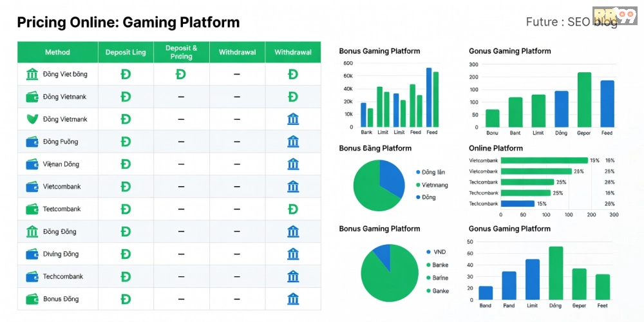
Task: Select the Method column header
Action: (57, 52)
